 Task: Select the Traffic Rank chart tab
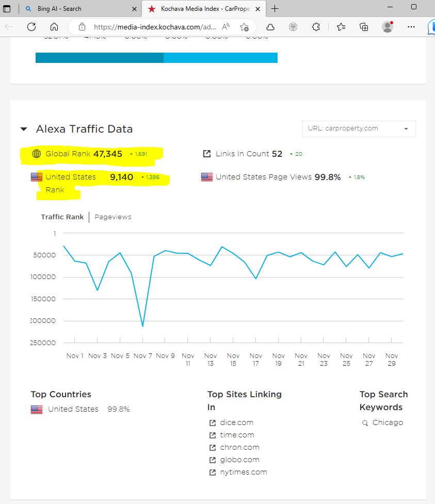pyautogui.click(x=62, y=217)
